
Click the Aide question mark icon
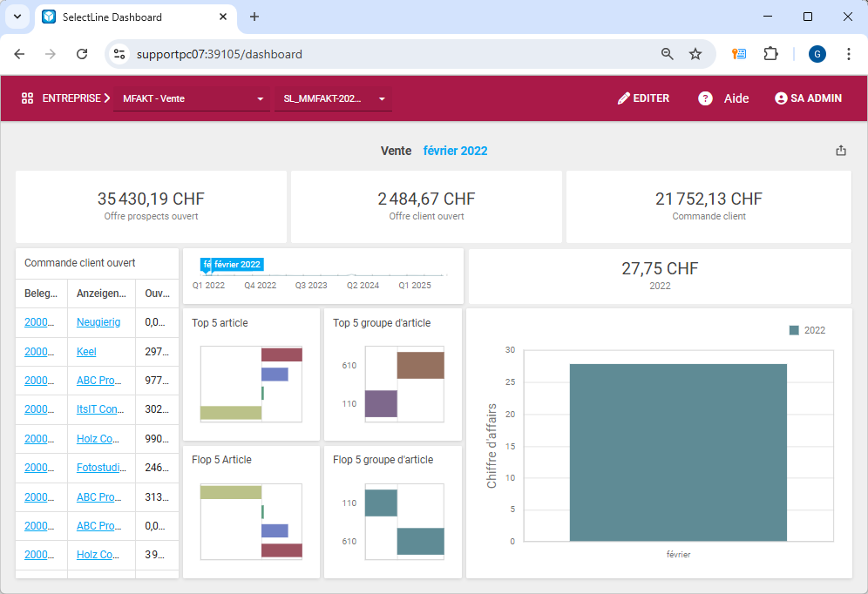(705, 98)
